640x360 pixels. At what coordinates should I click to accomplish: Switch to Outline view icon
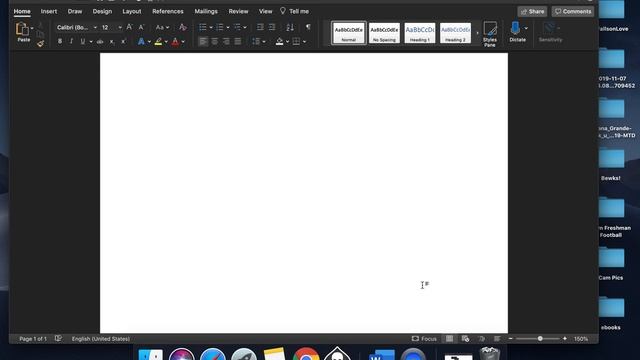(x=482, y=339)
